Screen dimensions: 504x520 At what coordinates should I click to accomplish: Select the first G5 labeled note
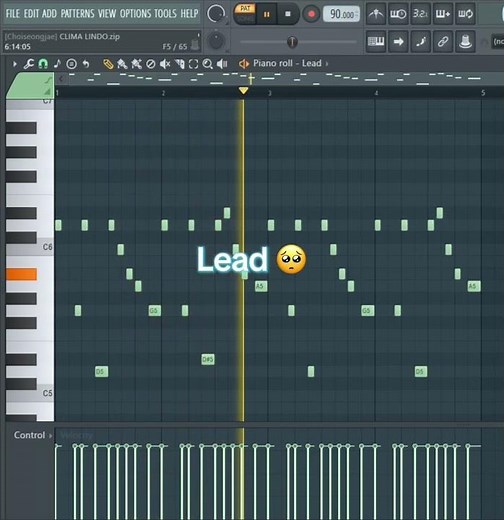point(155,311)
